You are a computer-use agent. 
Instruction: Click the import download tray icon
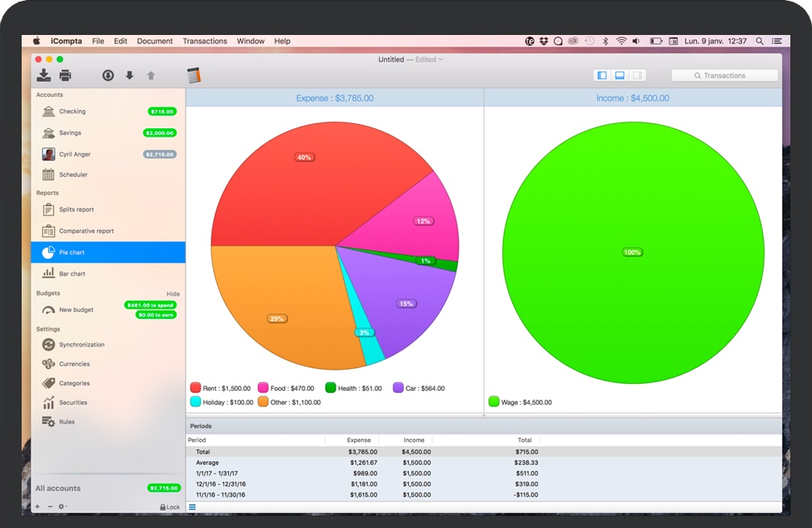point(43,76)
